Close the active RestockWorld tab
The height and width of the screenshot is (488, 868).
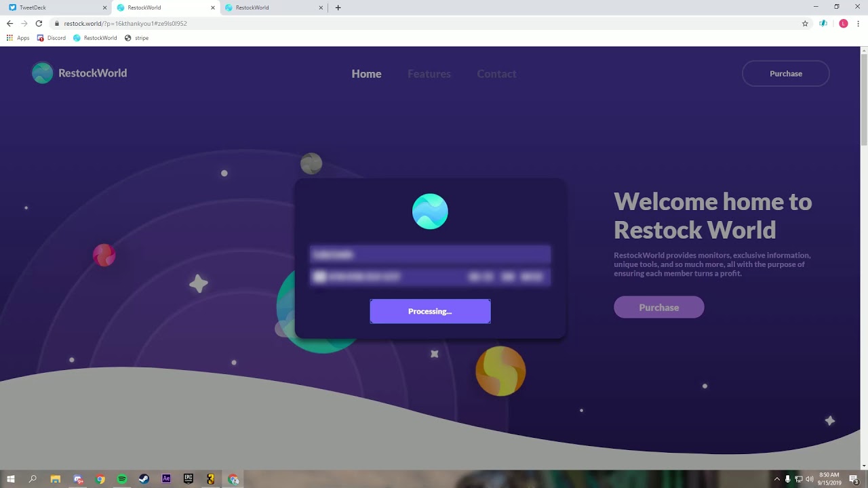coord(213,7)
